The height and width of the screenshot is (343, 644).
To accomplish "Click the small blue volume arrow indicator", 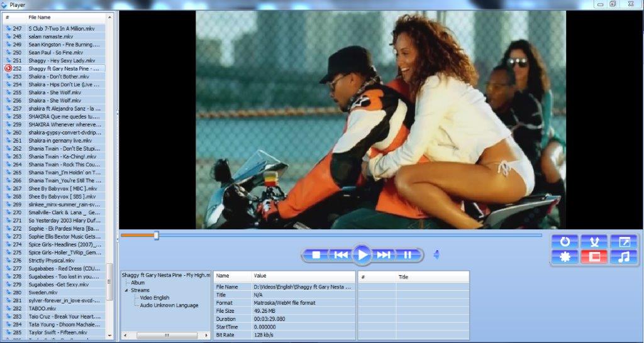I will [436, 254].
